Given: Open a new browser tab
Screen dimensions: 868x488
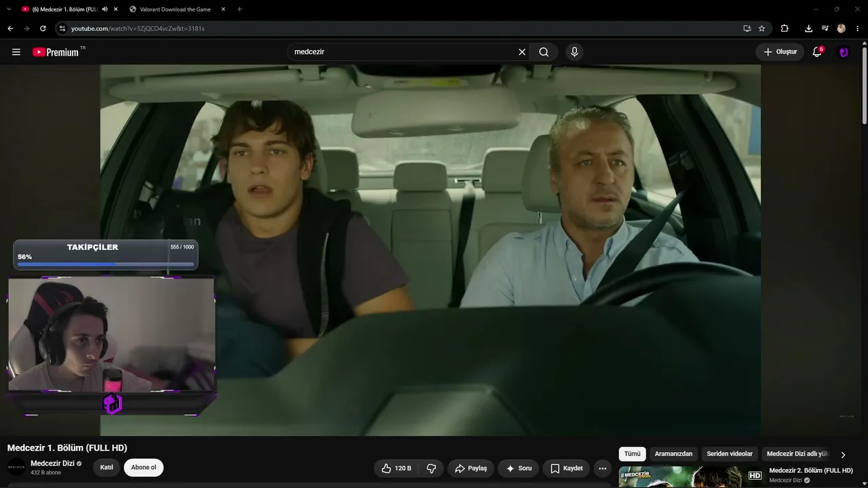Looking at the screenshot, I should click(x=239, y=9).
